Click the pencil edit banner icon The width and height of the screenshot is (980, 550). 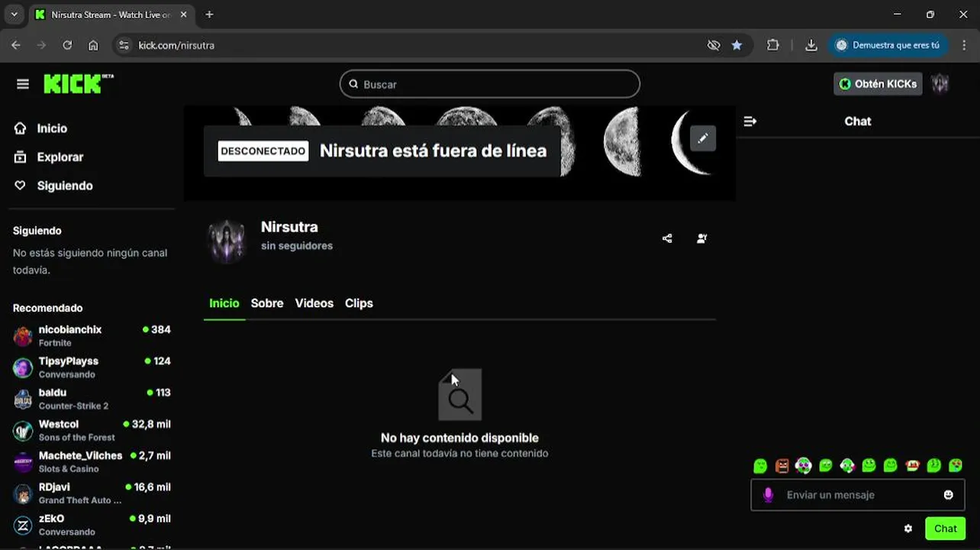703,138
